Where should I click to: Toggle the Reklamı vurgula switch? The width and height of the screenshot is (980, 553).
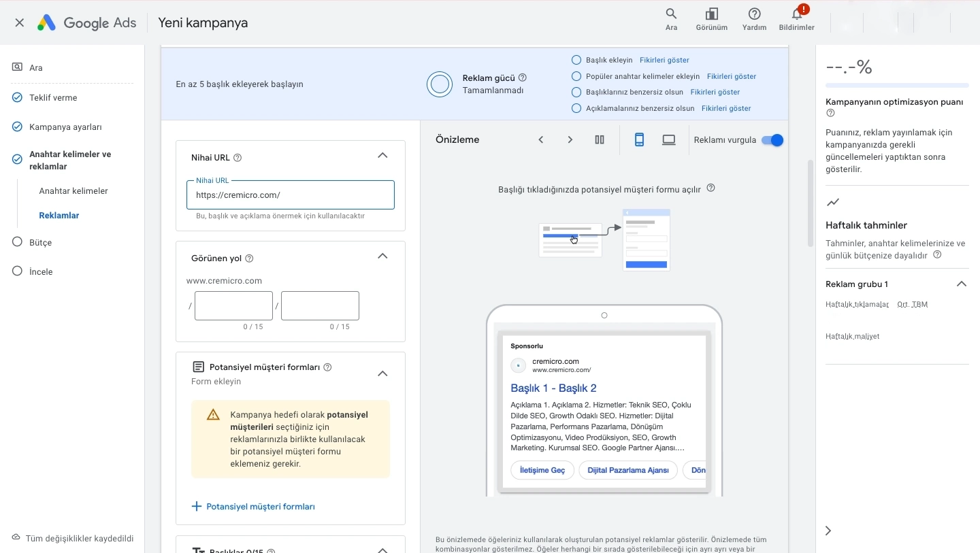tap(772, 140)
